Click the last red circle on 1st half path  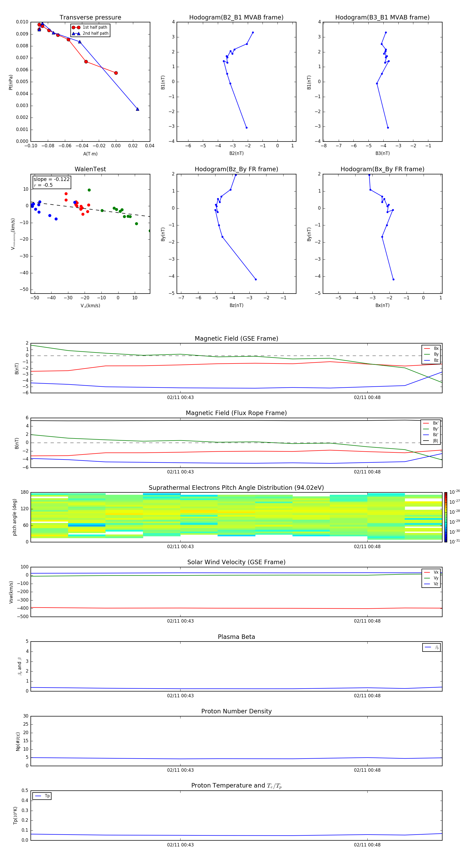(116, 73)
